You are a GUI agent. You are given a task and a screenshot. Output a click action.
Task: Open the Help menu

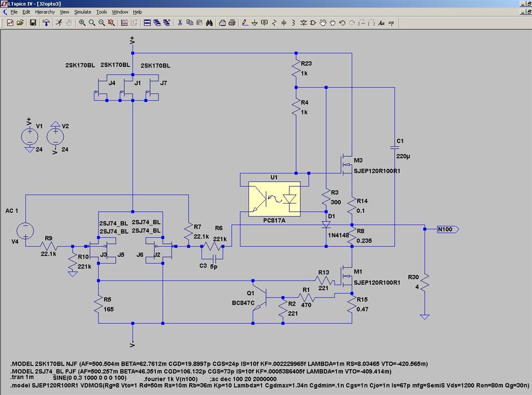pyautogui.click(x=137, y=12)
